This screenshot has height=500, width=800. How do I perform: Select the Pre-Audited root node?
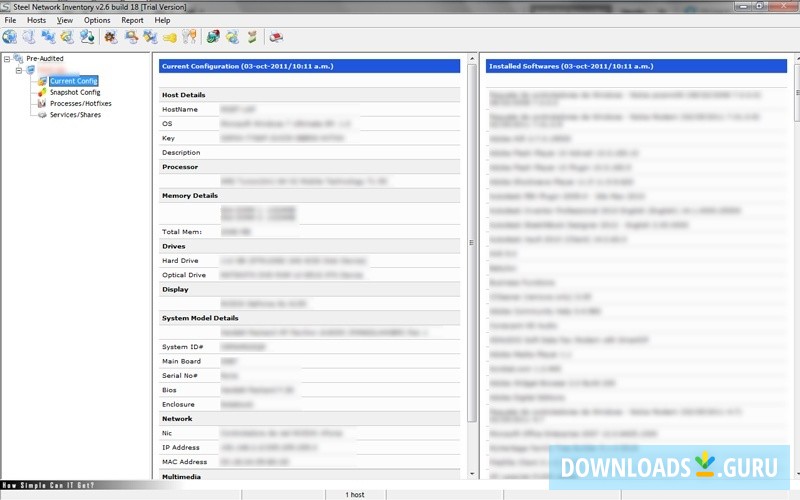(x=45, y=58)
